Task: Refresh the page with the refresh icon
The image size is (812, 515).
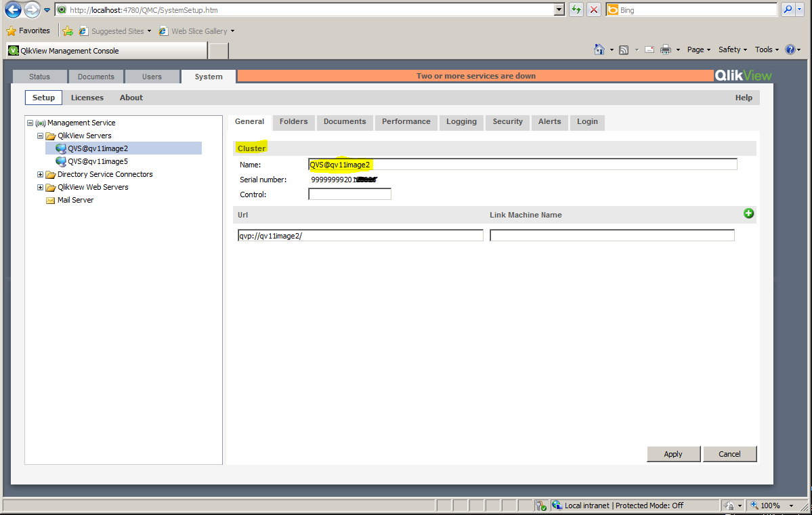Action: pyautogui.click(x=575, y=9)
